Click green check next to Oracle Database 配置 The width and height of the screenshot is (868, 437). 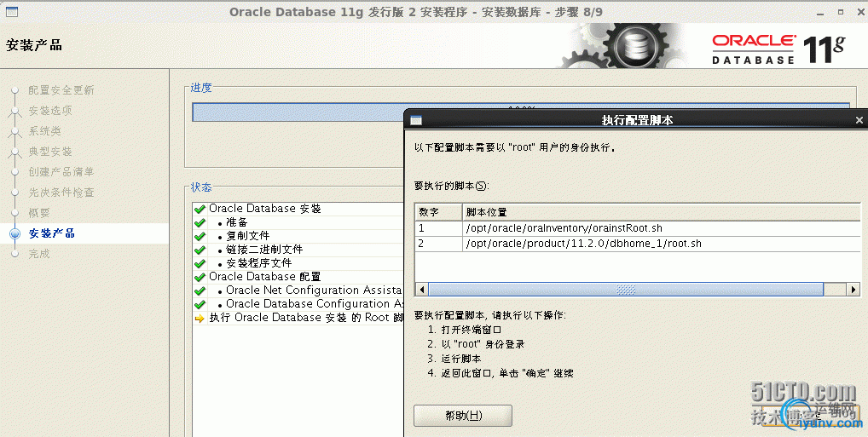pos(200,277)
